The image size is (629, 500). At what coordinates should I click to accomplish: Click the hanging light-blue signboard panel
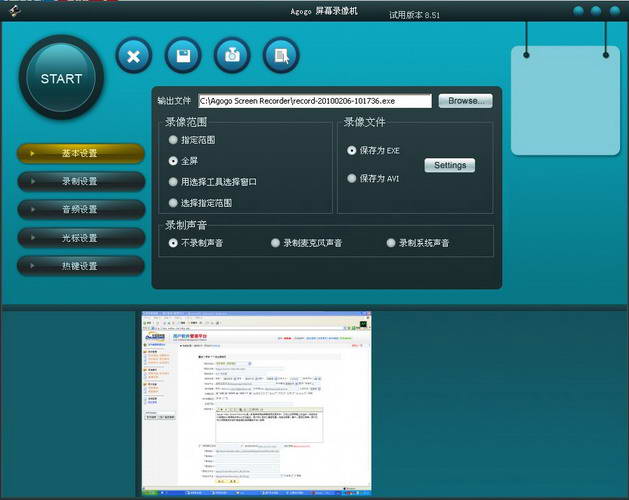click(566, 101)
